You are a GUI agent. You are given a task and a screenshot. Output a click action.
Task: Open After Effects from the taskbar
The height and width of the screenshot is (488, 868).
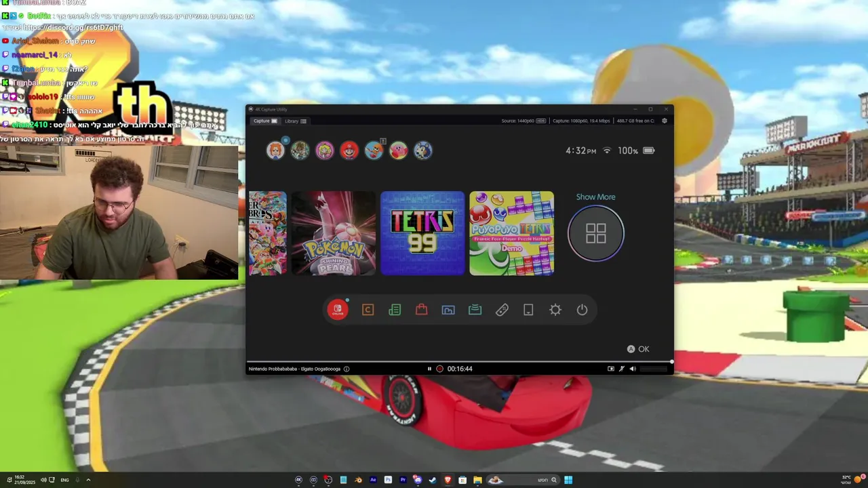point(373,480)
